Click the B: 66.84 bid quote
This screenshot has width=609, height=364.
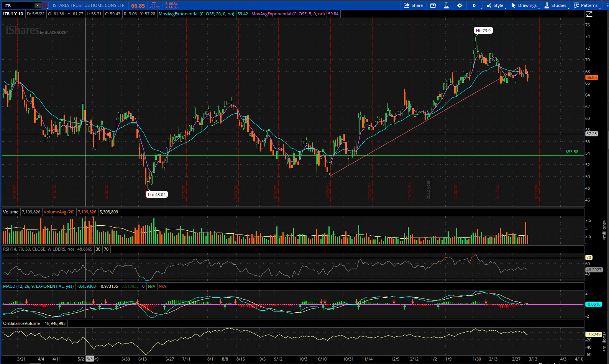[x=171, y=4]
